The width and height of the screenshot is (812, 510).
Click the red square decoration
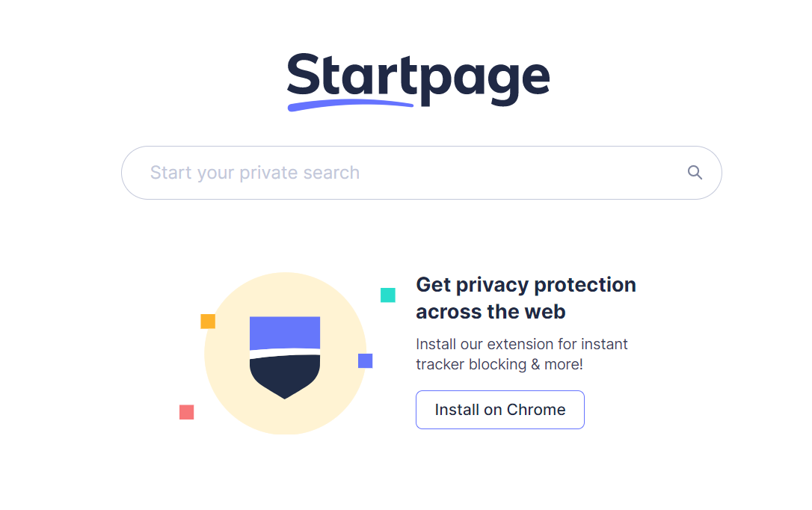tap(187, 412)
